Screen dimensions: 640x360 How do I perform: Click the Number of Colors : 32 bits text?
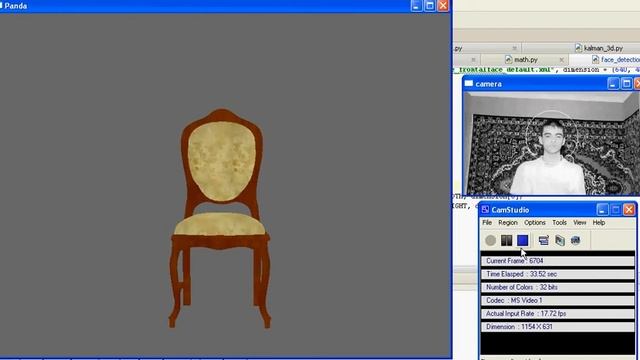tap(522, 287)
